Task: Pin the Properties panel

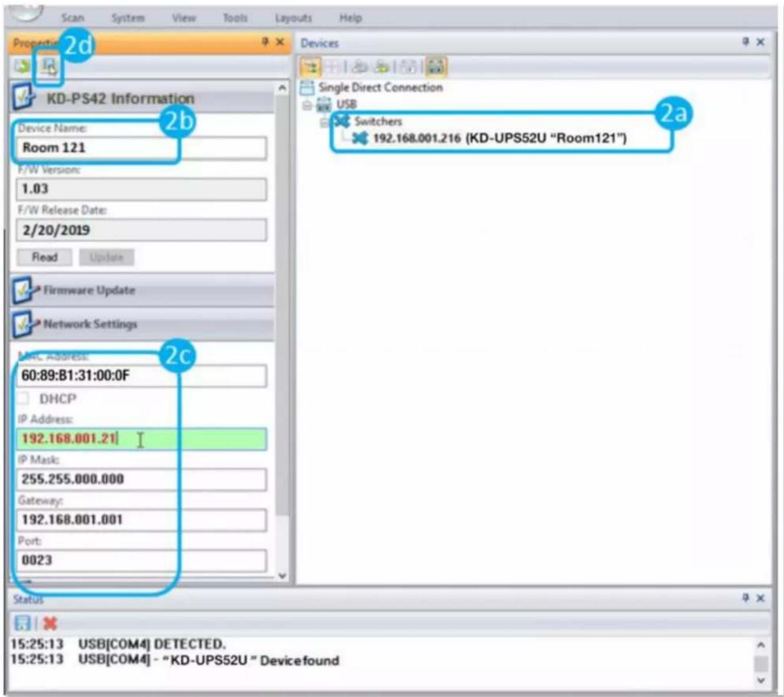Action: pyautogui.click(x=265, y=42)
